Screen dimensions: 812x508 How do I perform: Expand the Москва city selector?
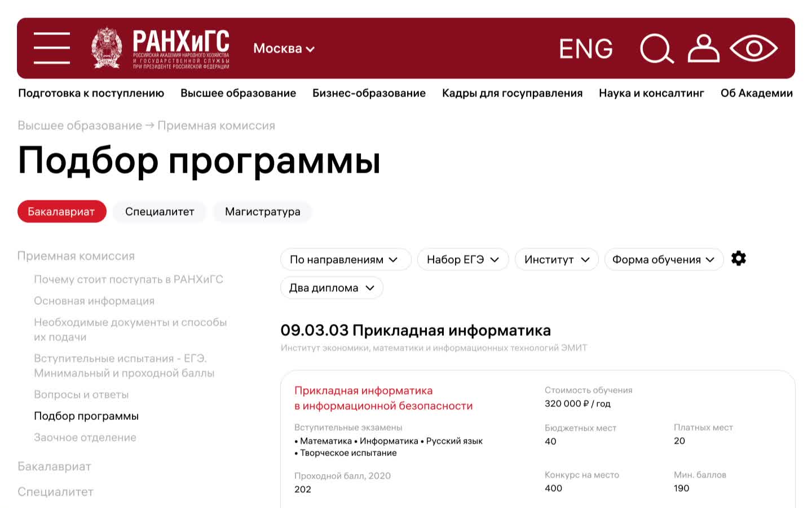click(x=284, y=49)
